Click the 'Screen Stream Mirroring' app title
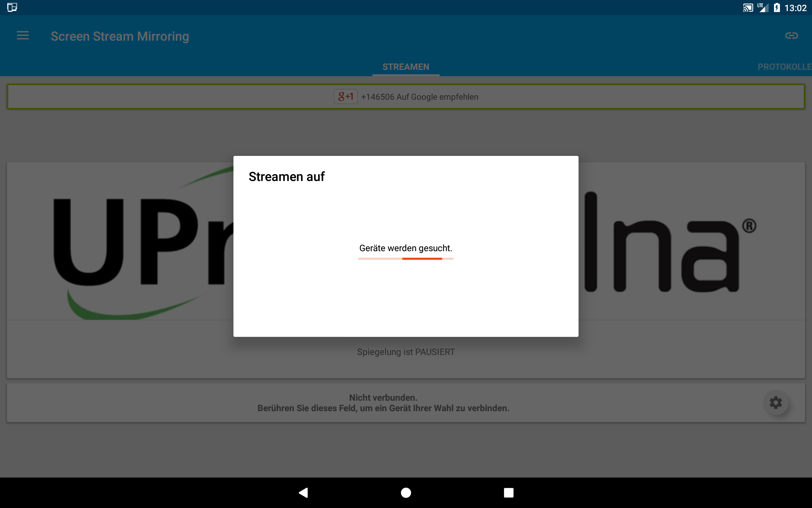The width and height of the screenshot is (812, 508). point(120,36)
